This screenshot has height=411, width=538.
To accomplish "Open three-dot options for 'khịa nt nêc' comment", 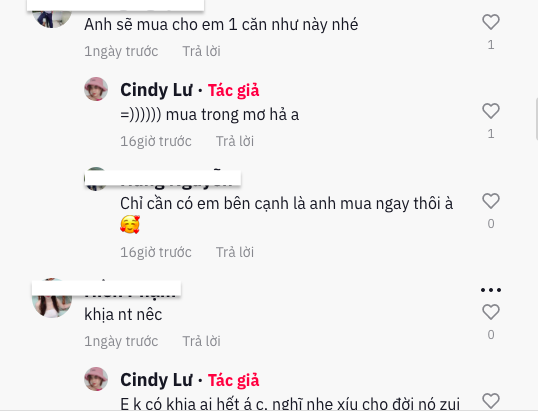I will [491, 290].
